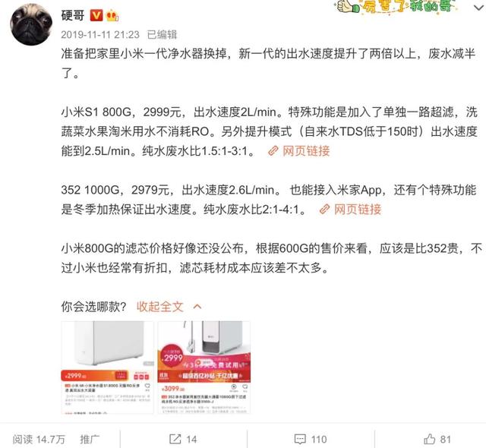
Task: Open the post options chevron at top right
Action: 479,8
